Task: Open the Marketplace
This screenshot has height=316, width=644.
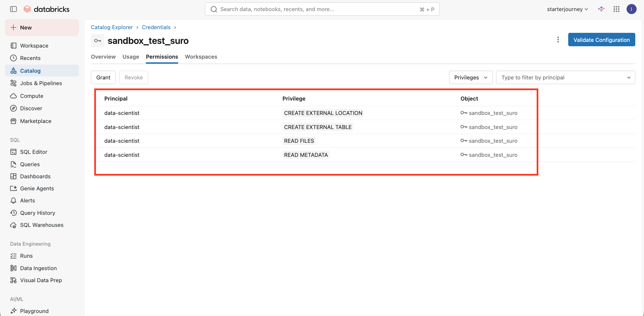Action: pyautogui.click(x=42, y=121)
